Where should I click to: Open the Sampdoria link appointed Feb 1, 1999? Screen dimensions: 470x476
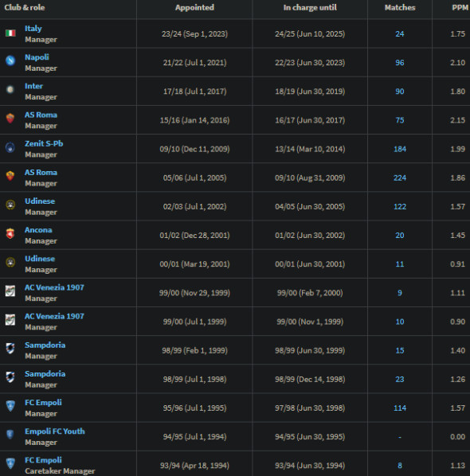click(x=45, y=345)
